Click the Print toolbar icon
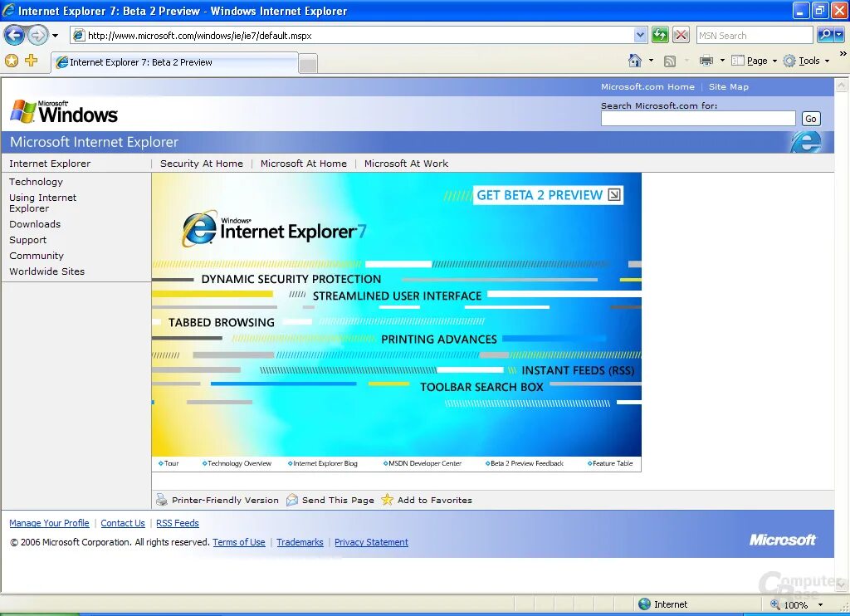 (x=706, y=61)
